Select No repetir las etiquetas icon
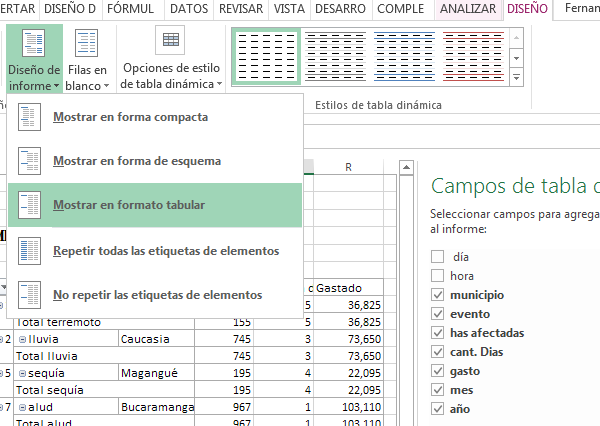Viewport: 600px width, 426px height. coord(31,295)
